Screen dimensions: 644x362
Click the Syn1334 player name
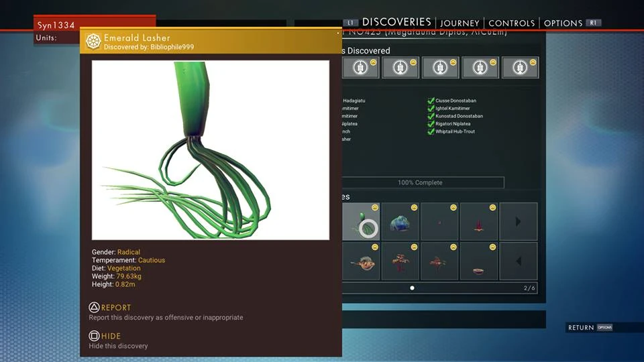pyautogui.click(x=56, y=25)
